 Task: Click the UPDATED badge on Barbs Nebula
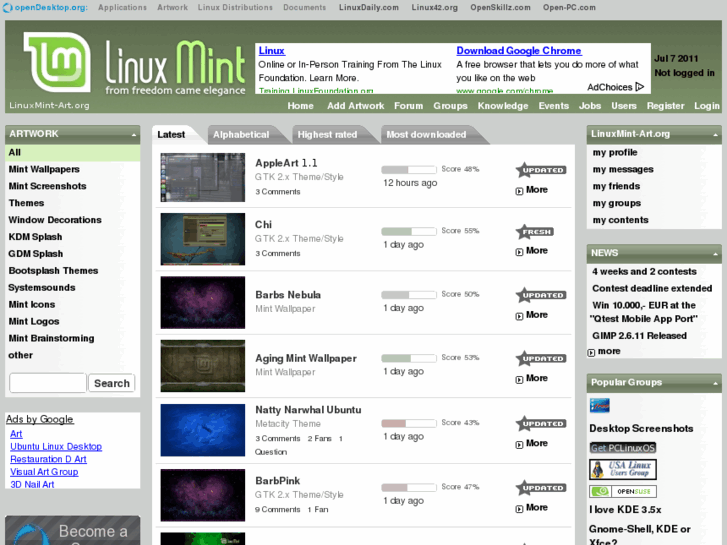(541, 295)
